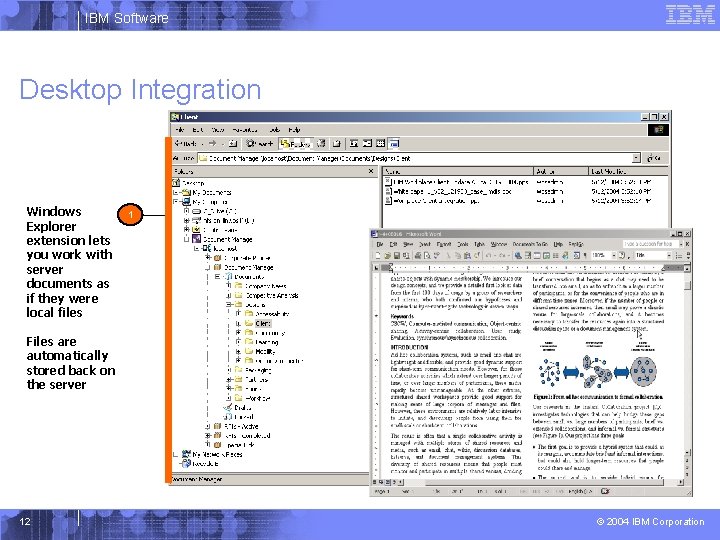
Task: Click the Print icon in Word toolbar
Action: click(418, 255)
